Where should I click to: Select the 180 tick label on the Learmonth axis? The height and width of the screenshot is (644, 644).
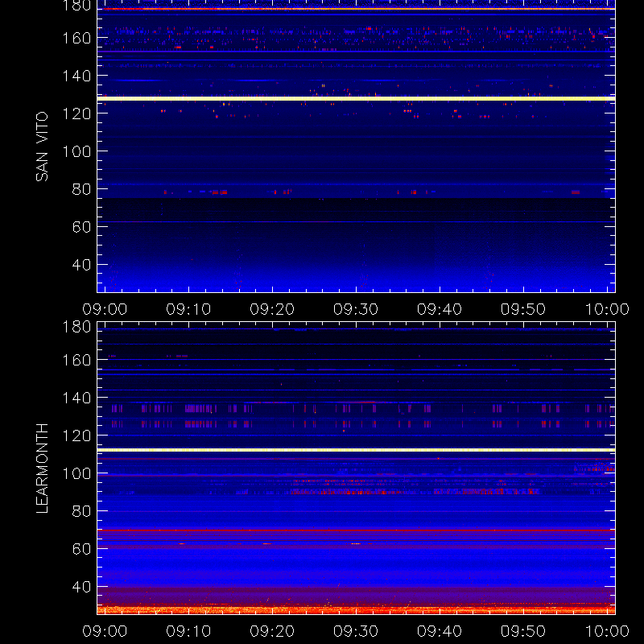pos(76,327)
